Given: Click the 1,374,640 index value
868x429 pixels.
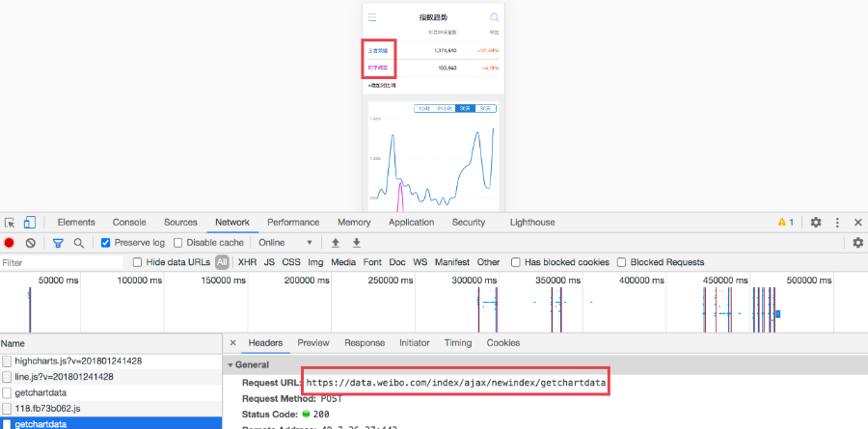Looking at the screenshot, I should click(446, 51).
